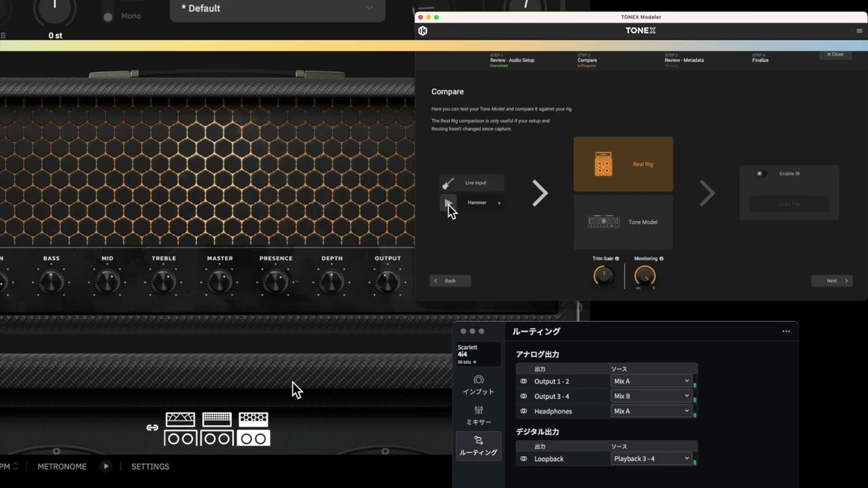Viewport: 868px width, 488px height.
Task: Select the first amp head icon
Action: pos(180,420)
